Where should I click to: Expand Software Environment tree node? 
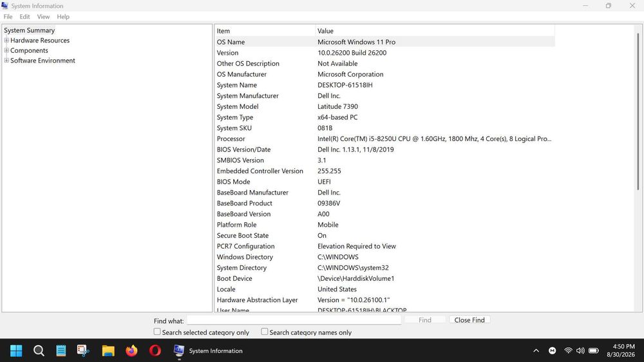click(x=6, y=61)
